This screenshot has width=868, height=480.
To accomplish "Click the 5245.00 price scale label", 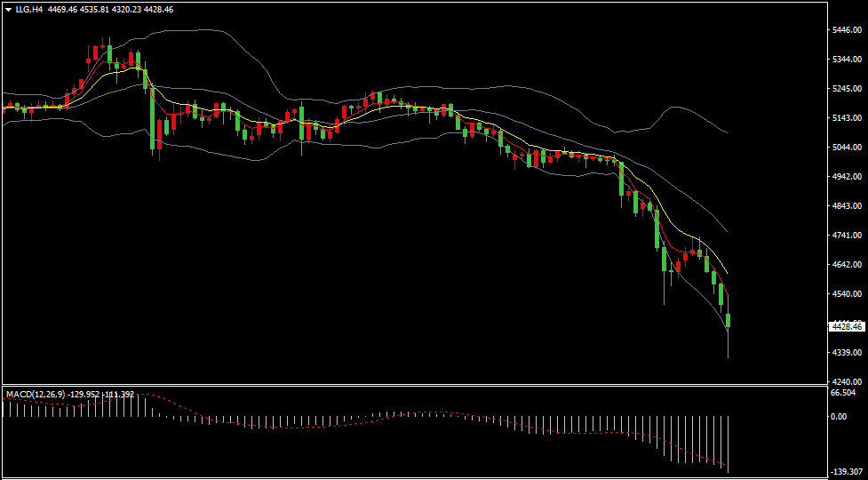I will pyautogui.click(x=848, y=89).
